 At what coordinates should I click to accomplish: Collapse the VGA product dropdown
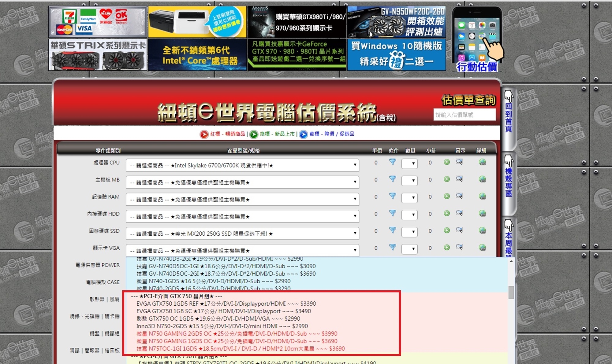(x=242, y=251)
